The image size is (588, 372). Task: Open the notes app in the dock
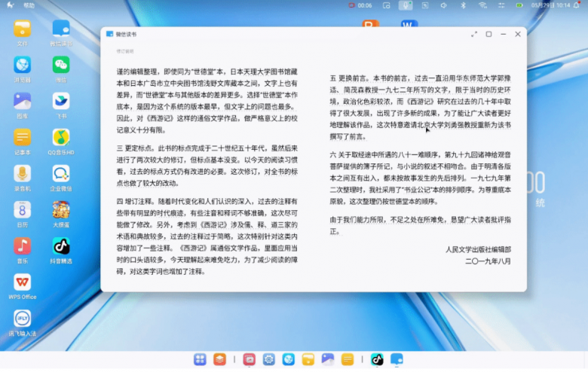tap(348, 360)
